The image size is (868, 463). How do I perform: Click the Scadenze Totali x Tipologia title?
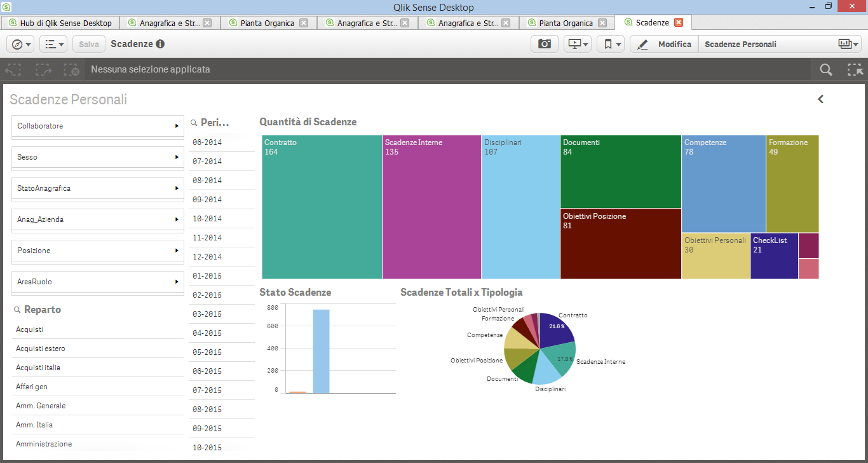coord(461,292)
